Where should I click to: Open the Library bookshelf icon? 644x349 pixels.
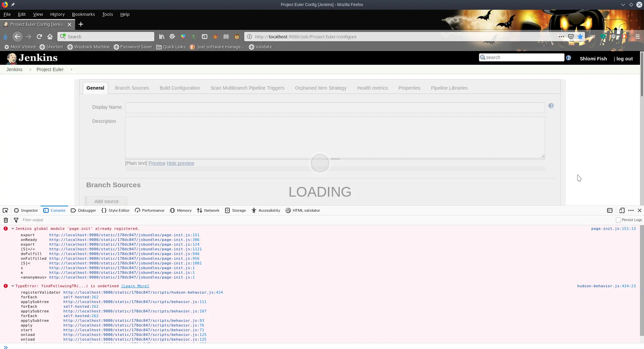point(162,37)
